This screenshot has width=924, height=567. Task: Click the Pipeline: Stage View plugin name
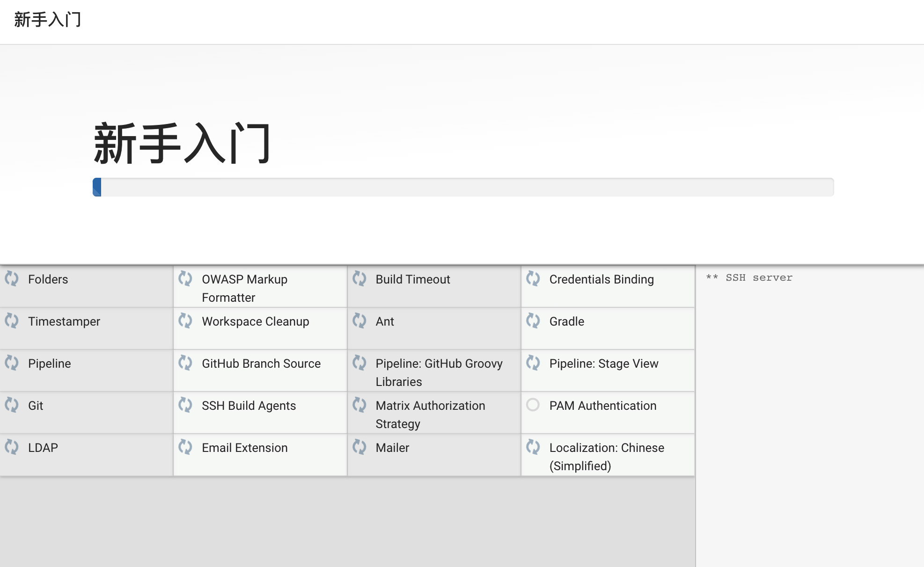point(603,363)
